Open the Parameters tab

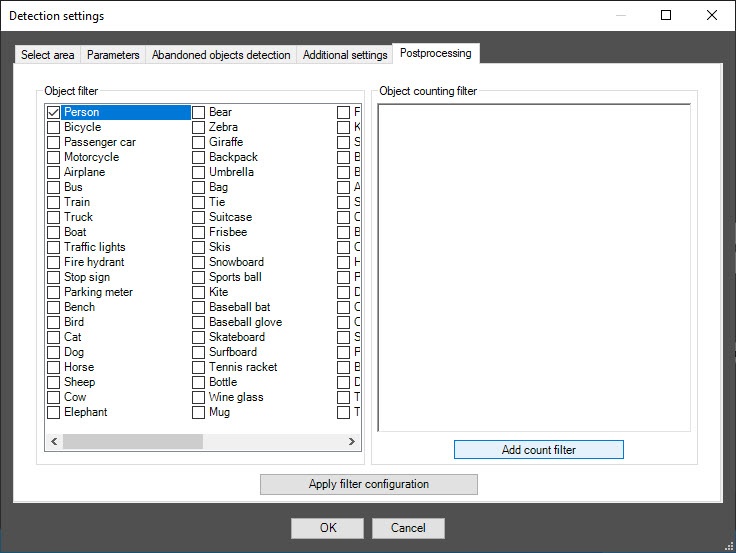[113, 55]
